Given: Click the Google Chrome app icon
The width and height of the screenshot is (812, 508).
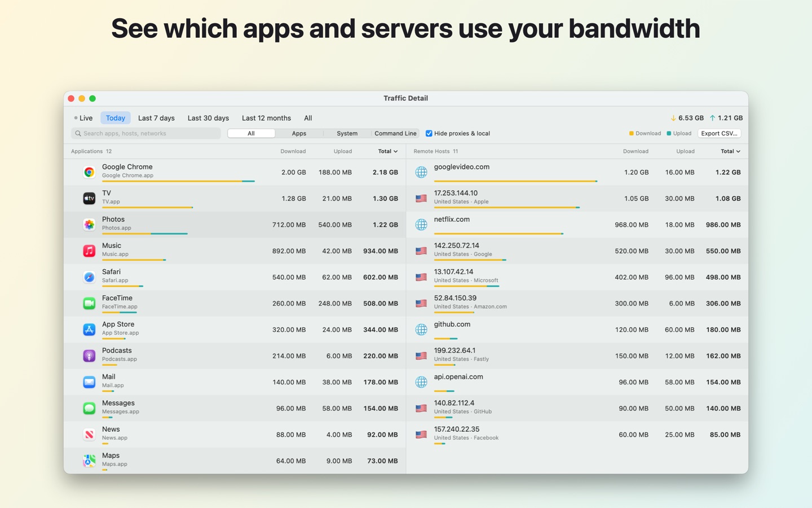Looking at the screenshot, I should [x=89, y=172].
